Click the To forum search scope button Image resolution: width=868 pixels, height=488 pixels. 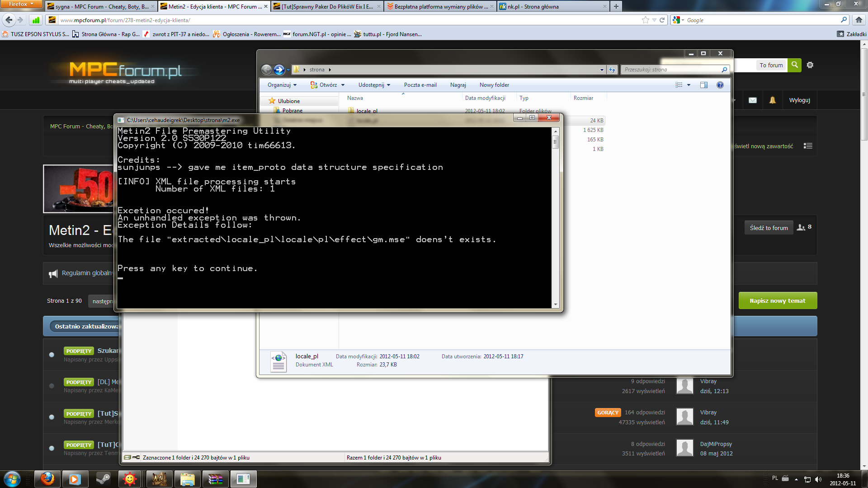coord(771,65)
